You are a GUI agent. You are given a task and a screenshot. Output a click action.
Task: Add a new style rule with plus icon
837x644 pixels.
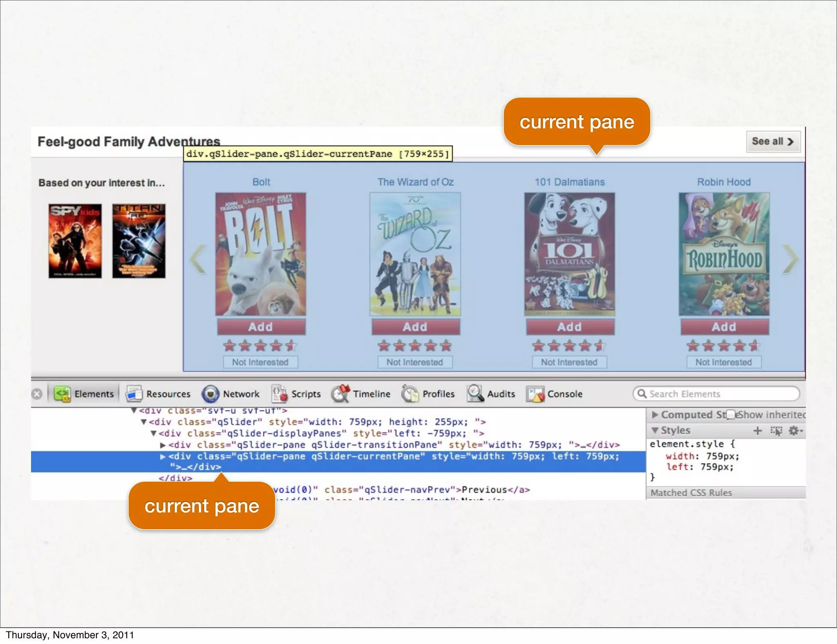[757, 430]
